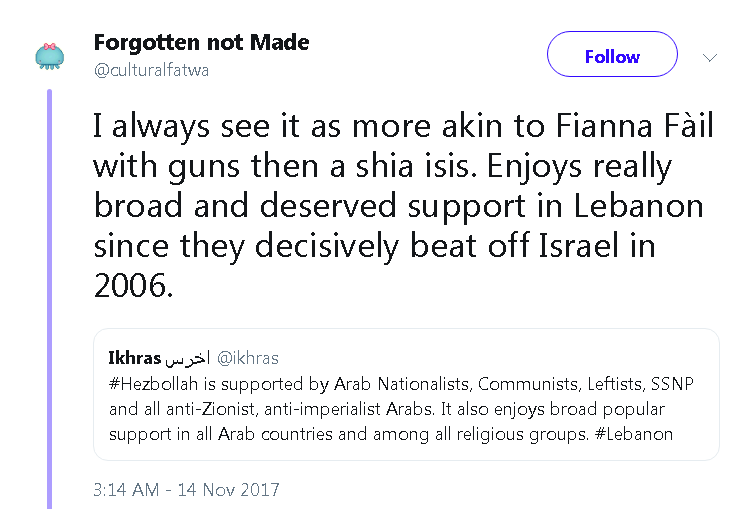The image size is (750, 509).
Task: Open the #Lebanon hashtag
Action: click(639, 434)
